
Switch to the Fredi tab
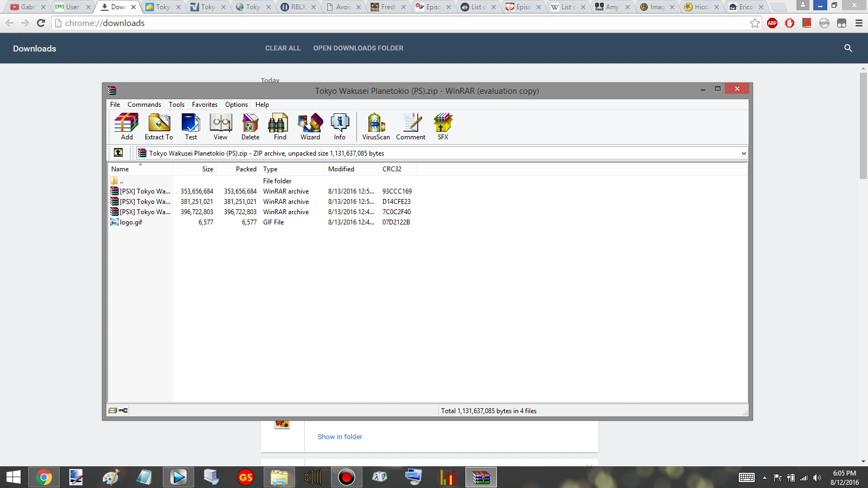point(388,7)
